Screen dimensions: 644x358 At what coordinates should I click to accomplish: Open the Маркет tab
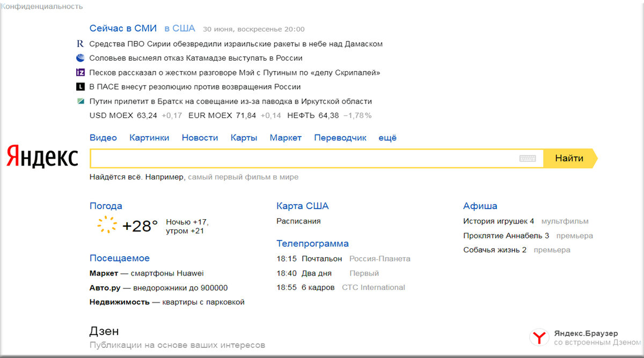point(286,138)
